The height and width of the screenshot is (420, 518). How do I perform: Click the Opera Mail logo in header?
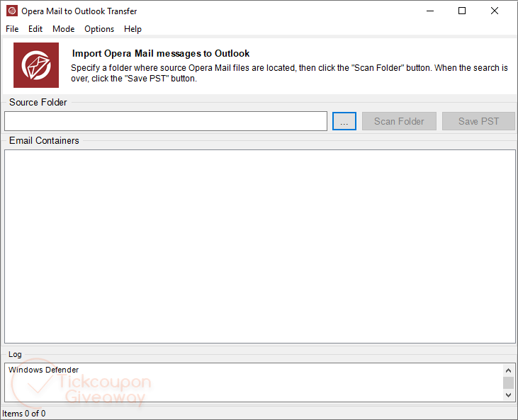point(36,65)
